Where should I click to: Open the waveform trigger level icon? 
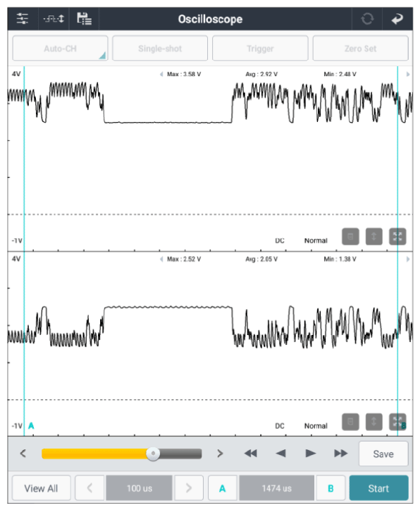coord(54,19)
